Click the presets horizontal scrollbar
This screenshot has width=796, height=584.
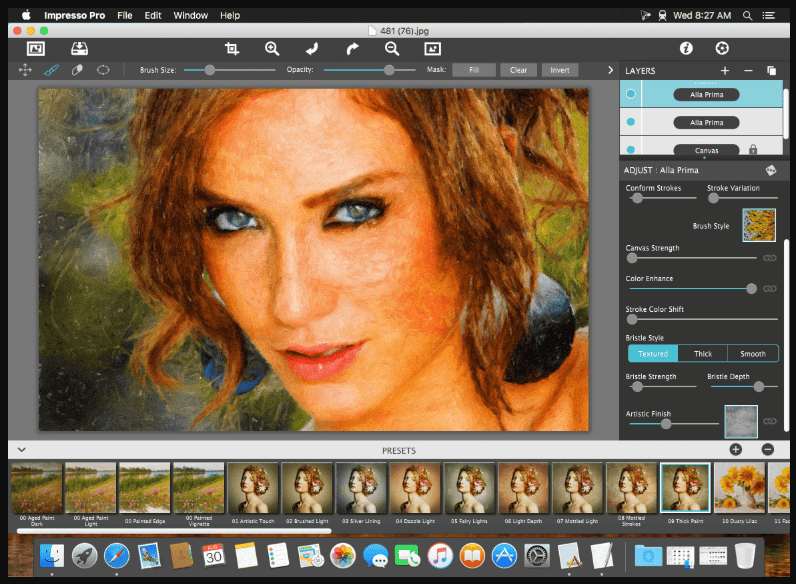[x=174, y=531]
